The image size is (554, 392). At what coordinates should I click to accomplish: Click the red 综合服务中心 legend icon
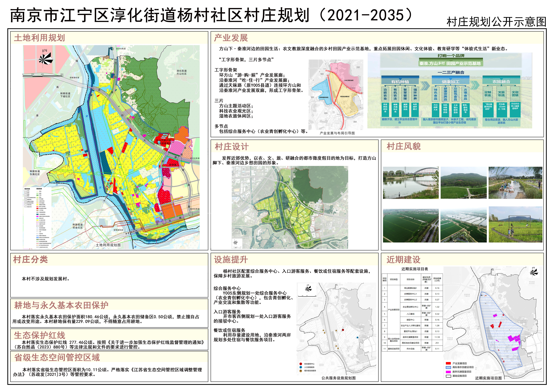coord(301,364)
